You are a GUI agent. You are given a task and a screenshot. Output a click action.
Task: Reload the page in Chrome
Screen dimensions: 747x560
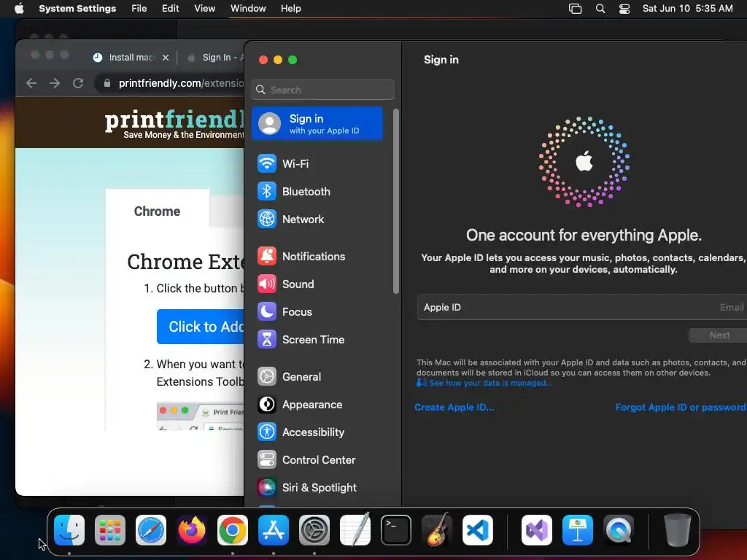click(x=78, y=83)
